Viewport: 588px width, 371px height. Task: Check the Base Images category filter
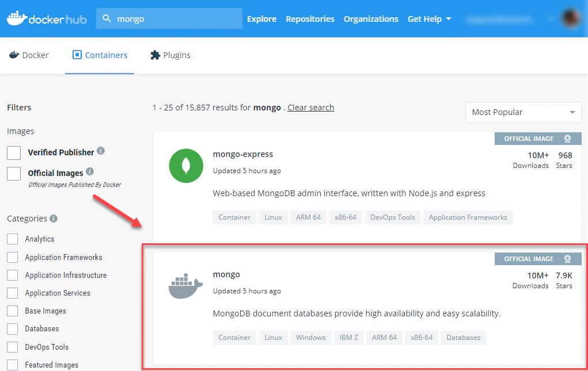tap(12, 311)
